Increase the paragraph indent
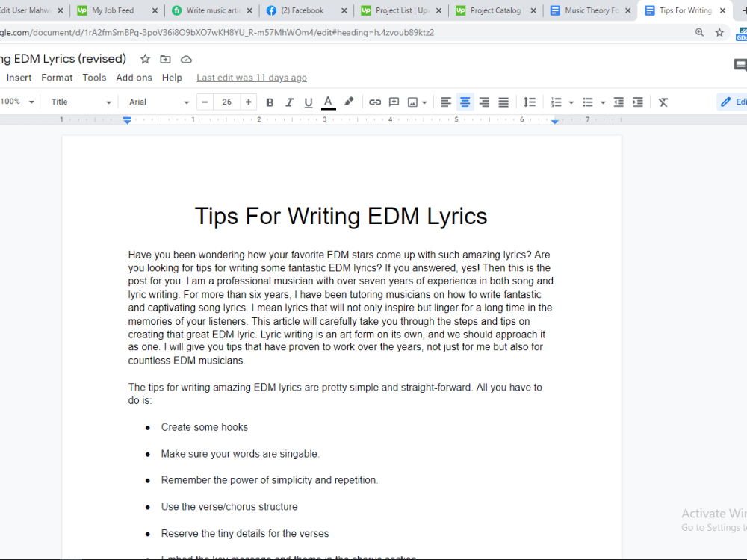The height and width of the screenshot is (560, 747). 638,102
